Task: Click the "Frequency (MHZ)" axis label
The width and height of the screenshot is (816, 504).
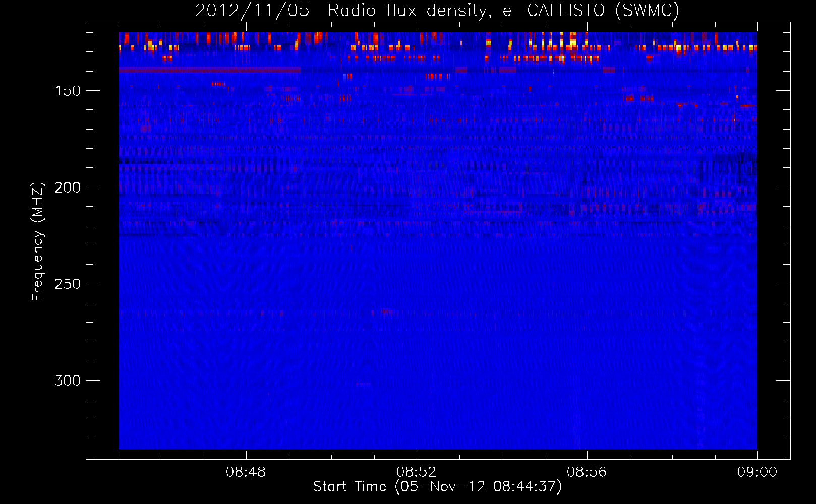Action: [38, 241]
